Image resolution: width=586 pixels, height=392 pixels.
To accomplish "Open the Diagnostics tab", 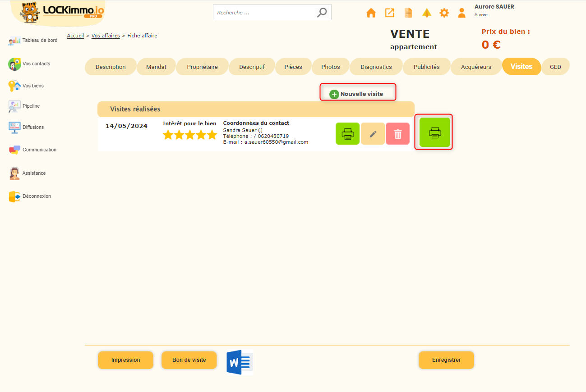I will coord(376,67).
